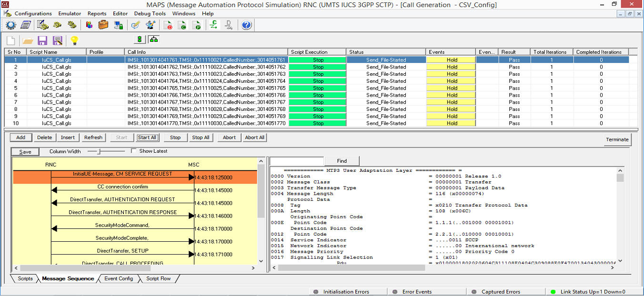
Task: Toggle the Show Latest checkbox
Action: coord(134,151)
